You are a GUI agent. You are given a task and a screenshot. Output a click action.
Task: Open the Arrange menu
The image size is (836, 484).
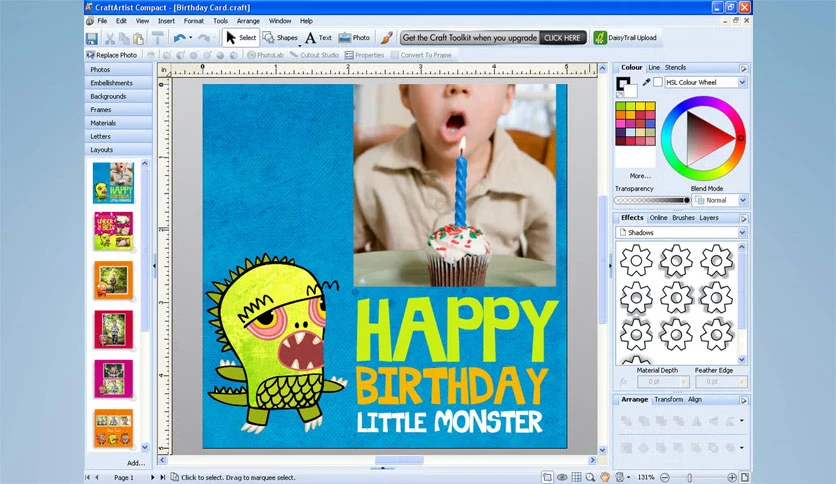point(248,21)
